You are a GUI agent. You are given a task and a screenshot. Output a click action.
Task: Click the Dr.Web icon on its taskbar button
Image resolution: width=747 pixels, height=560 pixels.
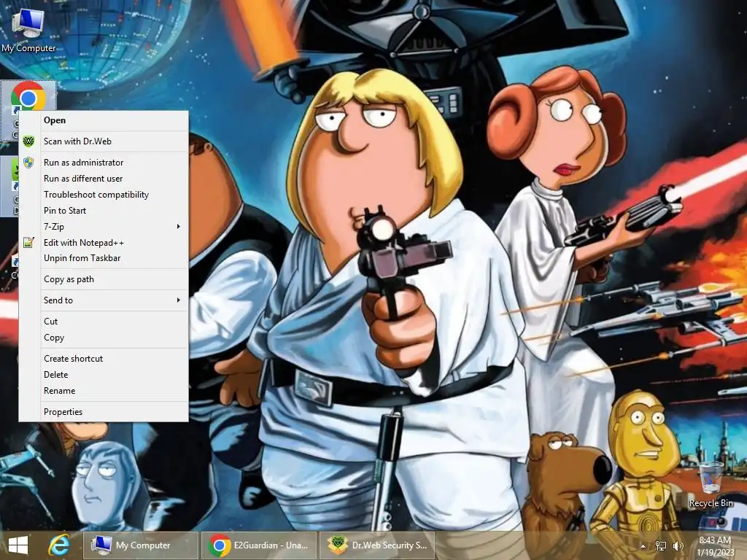[337, 545]
